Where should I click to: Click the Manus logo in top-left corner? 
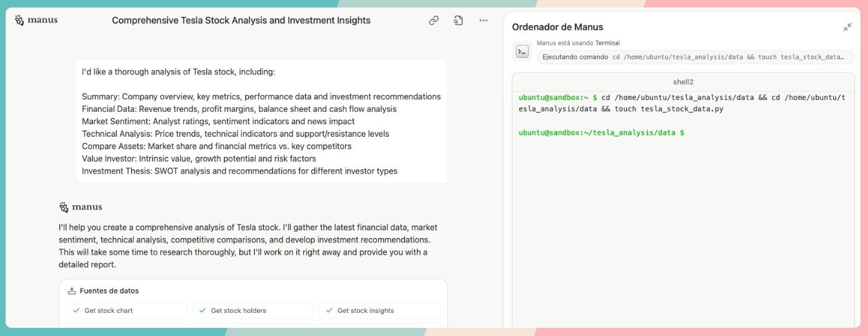click(36, 20)
